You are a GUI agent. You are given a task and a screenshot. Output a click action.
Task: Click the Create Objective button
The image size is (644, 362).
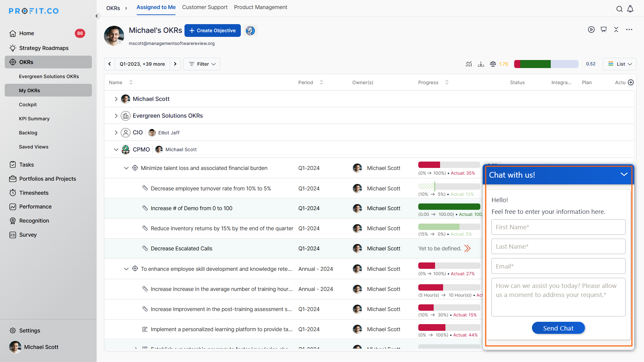[x=212, y=31]
